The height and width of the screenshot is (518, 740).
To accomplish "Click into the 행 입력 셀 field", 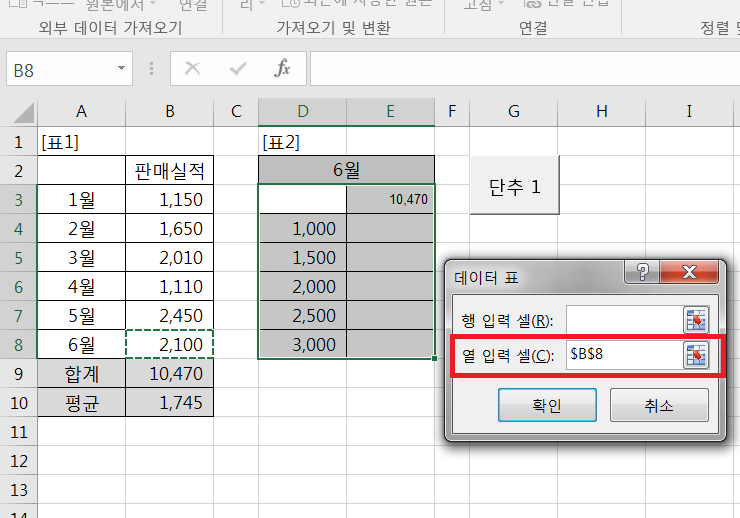I will (x=622, y=320).
